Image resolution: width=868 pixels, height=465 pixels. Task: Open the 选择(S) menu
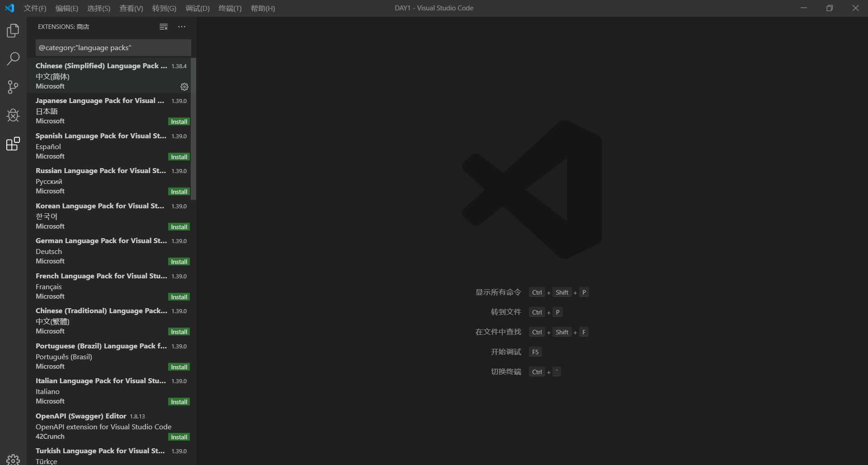[99, 8]
